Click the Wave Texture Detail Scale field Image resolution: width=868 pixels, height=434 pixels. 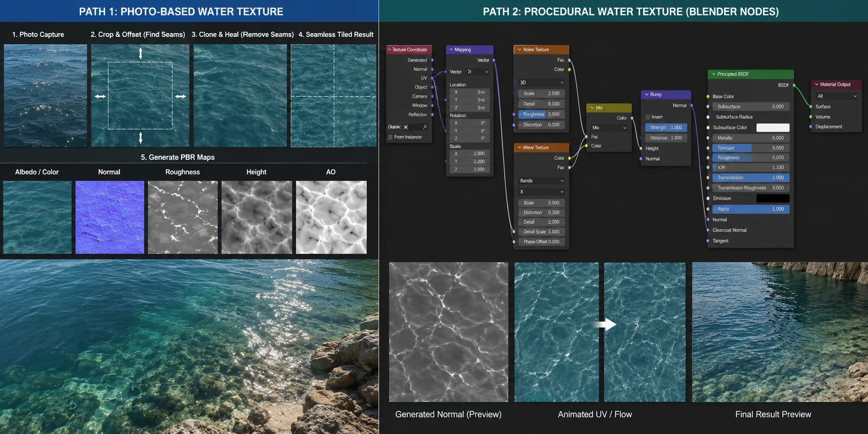pyautogui.click(x=542, y=232)
